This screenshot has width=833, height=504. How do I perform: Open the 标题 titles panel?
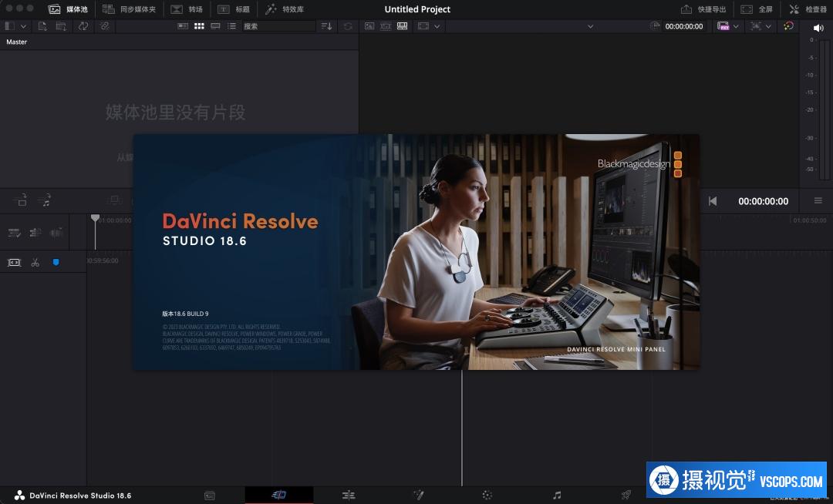[233, 9]
